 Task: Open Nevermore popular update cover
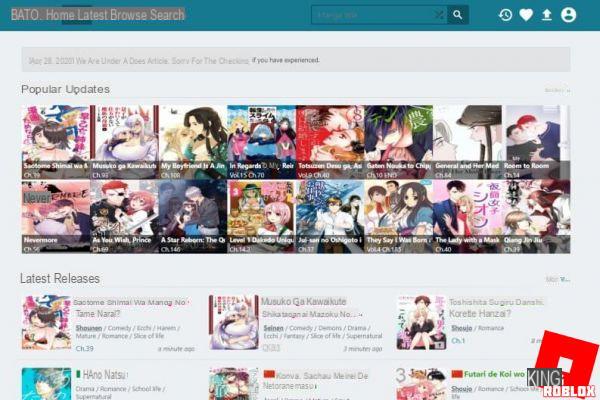[x=55, y=217]
